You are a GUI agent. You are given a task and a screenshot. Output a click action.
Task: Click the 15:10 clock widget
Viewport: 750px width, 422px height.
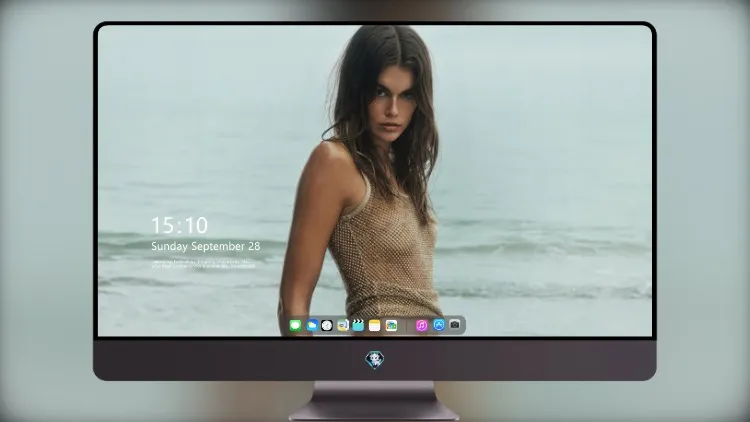click(179, 225)
